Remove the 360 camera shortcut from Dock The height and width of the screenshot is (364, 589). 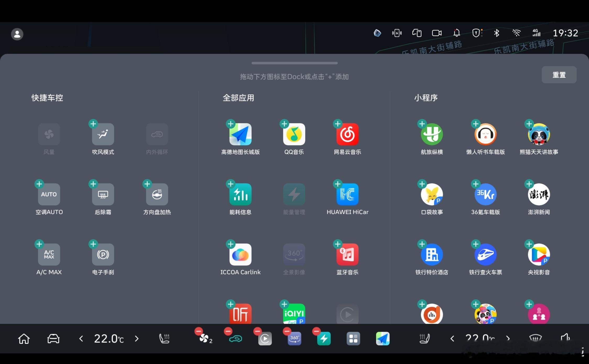tap(287, 332)
